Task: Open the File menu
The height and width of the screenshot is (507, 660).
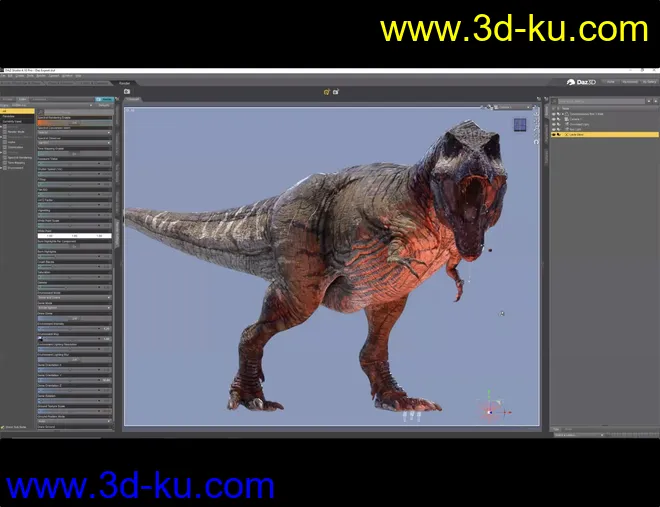Action: pyautogui.click(x=5, y=76)
